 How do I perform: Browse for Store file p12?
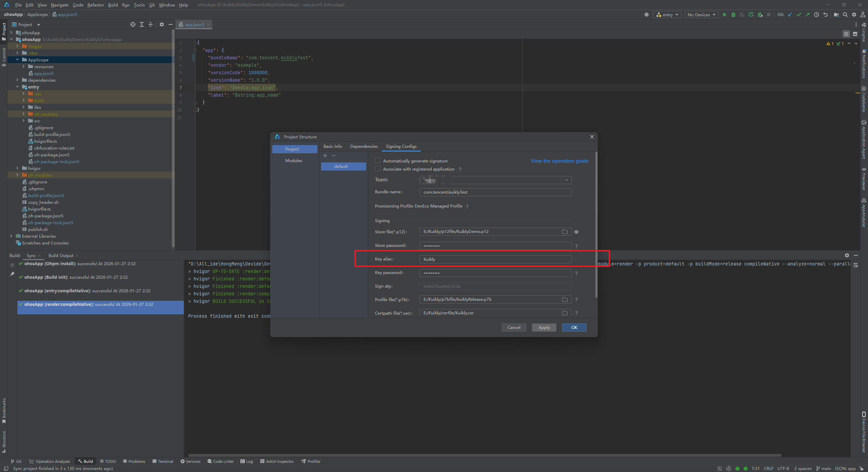[x=565, y=232]
